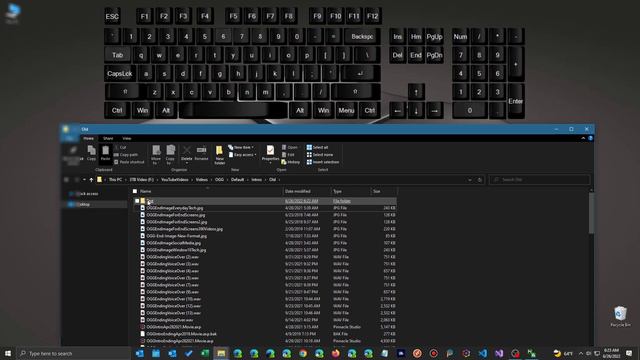This screenshot has width=640, height=360.
Task: Select file OGGEndImageSocialMedia.jpg
Action: pos(173,243)
